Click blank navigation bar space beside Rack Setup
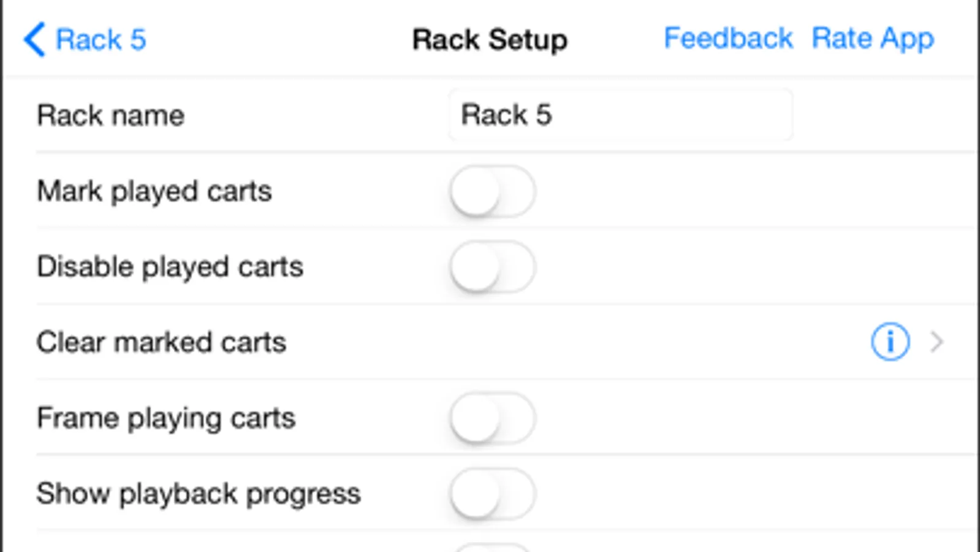The image size is (980, 552). click(x=276, y=40)
